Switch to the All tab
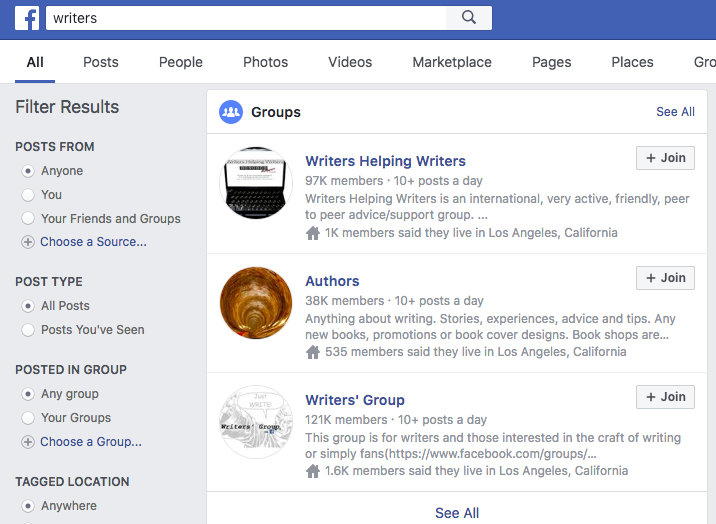 [35, 62]
